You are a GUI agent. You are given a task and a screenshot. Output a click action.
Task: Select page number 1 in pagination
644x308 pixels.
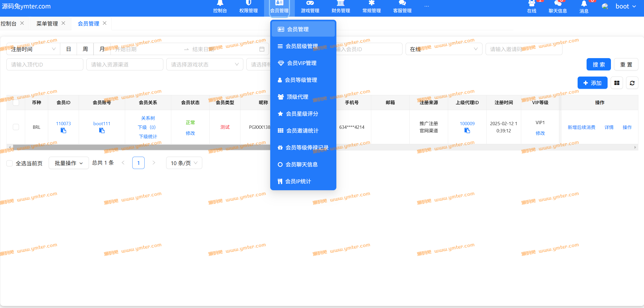[138, 163]
